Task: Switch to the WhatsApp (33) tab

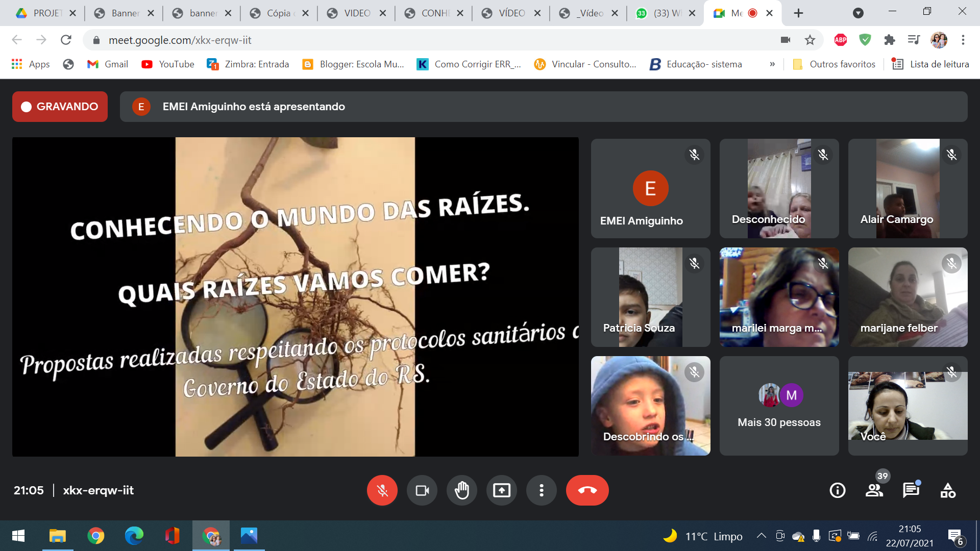Action: pos(664,13)
